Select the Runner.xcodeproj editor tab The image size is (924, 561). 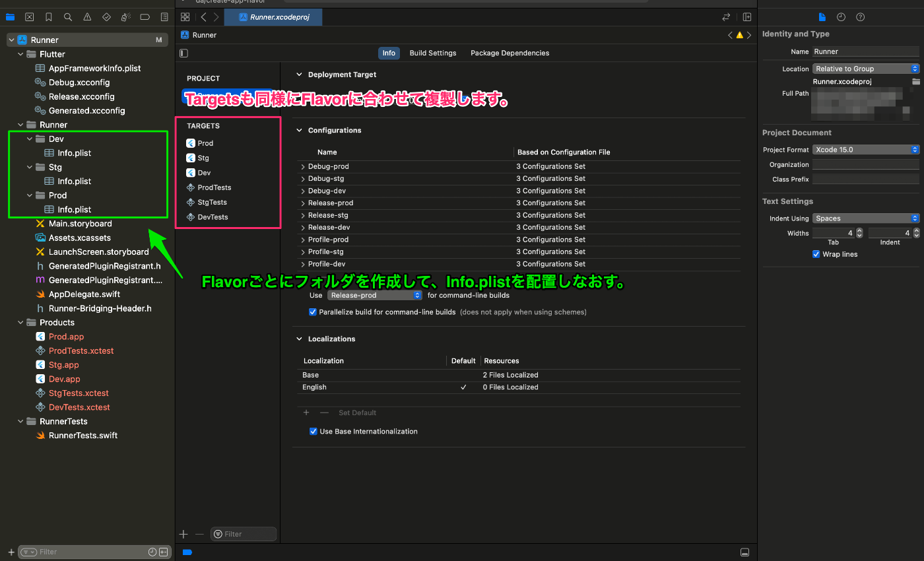coord(273,17)
